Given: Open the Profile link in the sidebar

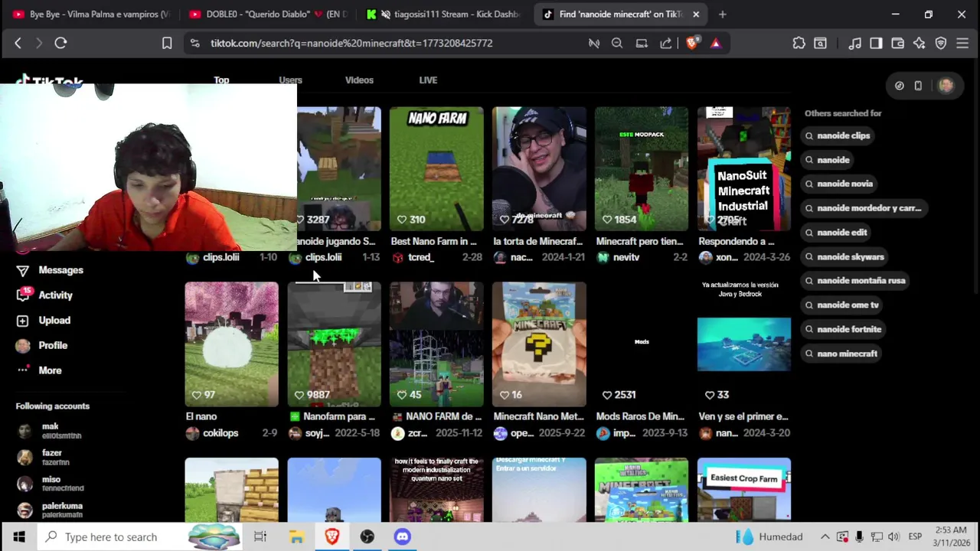Looking at the screenshot, I should [x=53, y=345].
